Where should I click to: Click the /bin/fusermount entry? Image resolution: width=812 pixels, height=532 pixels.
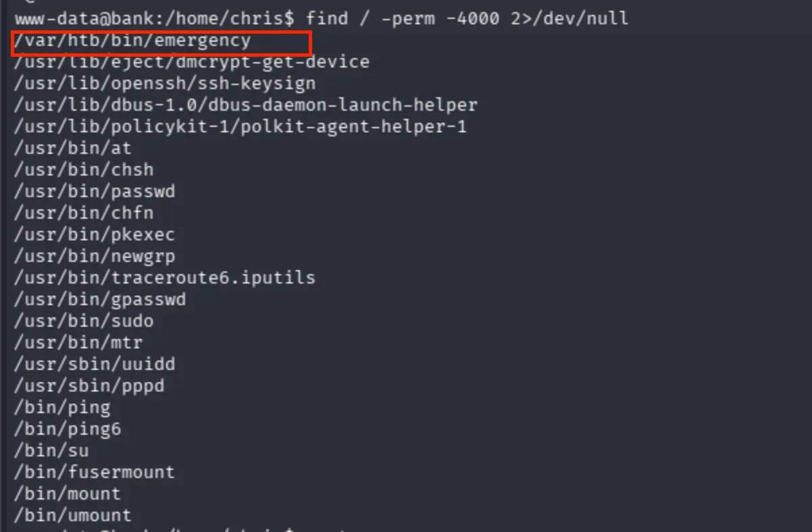[x=95, y=472]
